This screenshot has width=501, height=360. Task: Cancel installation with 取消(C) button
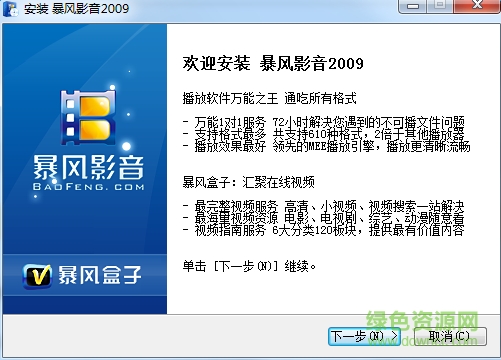(450, 336)
